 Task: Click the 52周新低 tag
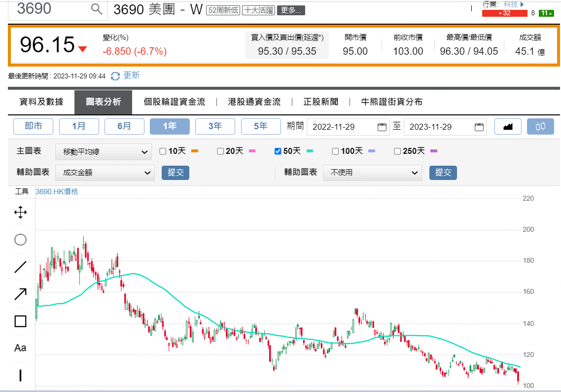[x=223, y=10]
